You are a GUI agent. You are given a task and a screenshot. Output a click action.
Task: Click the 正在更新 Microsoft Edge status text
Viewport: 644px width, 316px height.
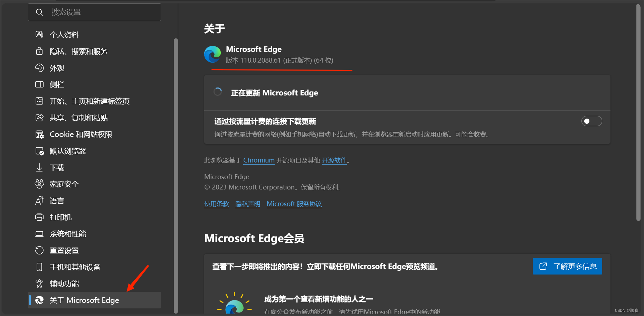[x=274, y=93]
